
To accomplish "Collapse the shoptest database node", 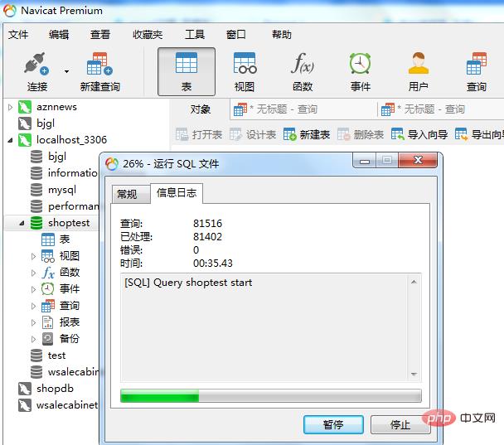I will coord(22,223).
